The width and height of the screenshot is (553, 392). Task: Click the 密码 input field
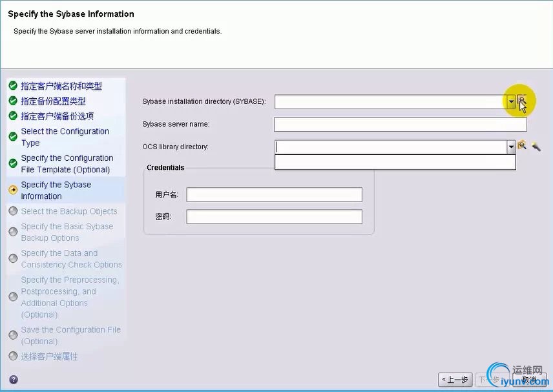pyautogui.click(x=274, y=217)
